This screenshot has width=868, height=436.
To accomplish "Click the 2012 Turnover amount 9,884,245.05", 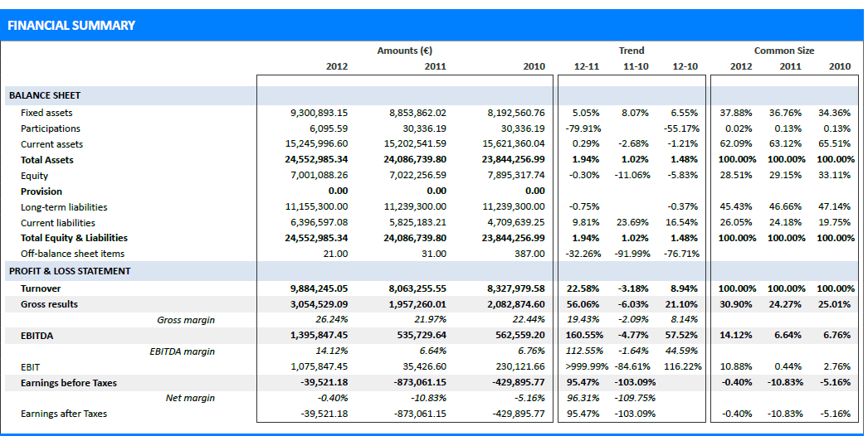I will (x=319, y=288).
